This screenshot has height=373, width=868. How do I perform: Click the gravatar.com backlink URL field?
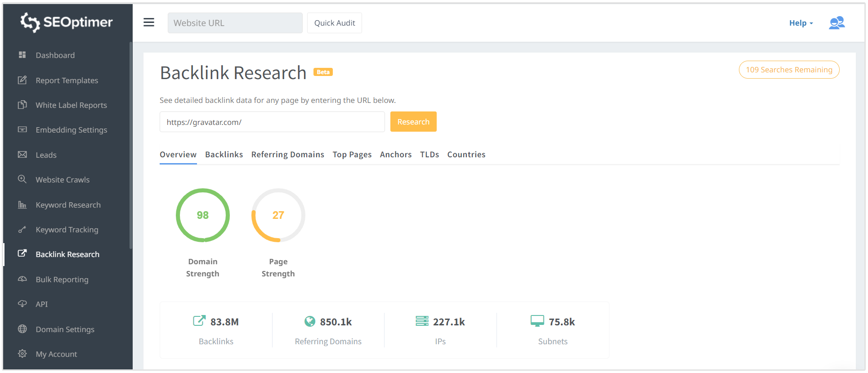272,122
